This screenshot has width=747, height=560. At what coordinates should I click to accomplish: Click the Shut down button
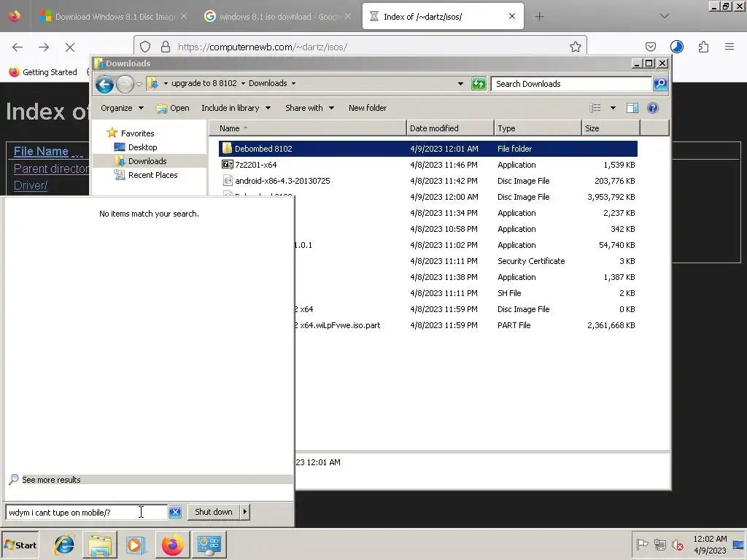[214, 512]
